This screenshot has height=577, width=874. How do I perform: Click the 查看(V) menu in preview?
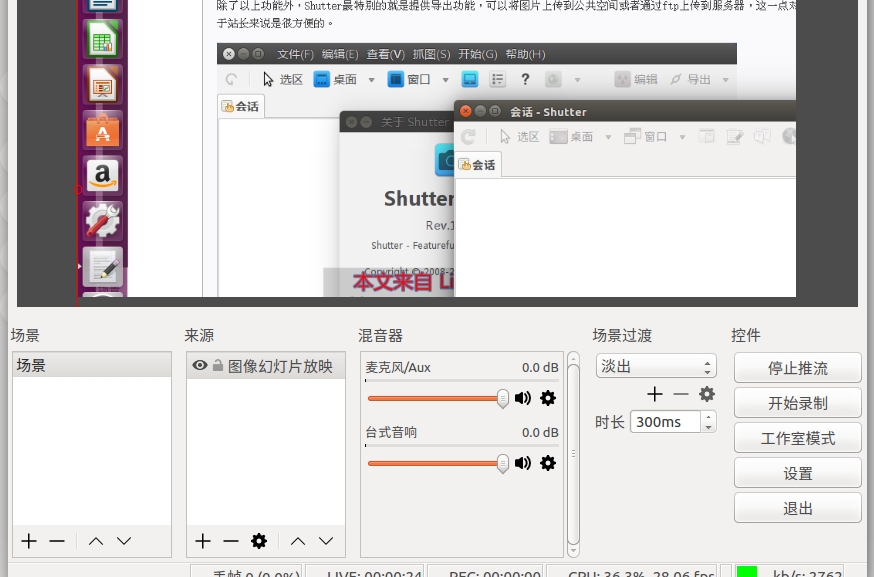tap(386, 54)
